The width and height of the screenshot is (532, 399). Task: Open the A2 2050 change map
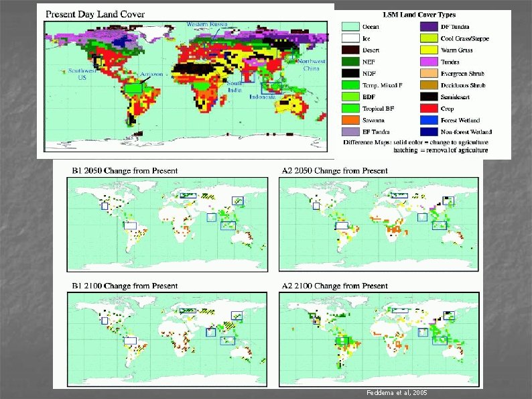click(379, 225)
